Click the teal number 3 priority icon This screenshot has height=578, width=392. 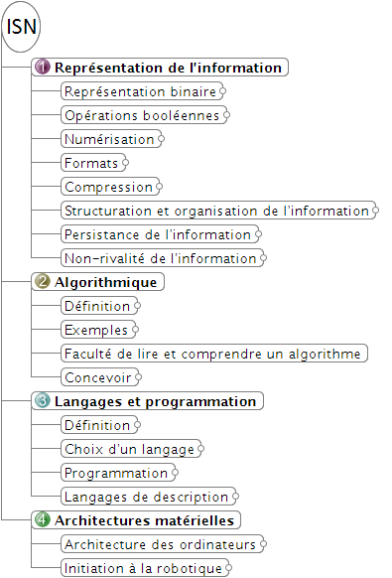43,400
